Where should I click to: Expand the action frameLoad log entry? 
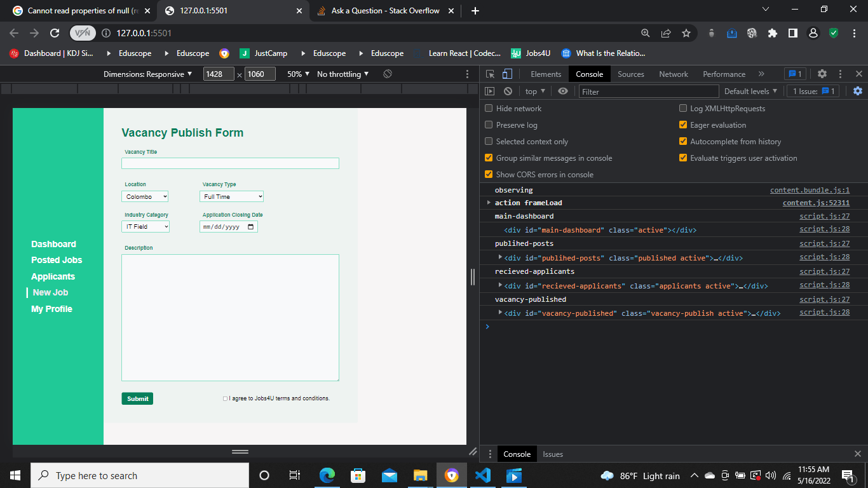tap(489, 203)
